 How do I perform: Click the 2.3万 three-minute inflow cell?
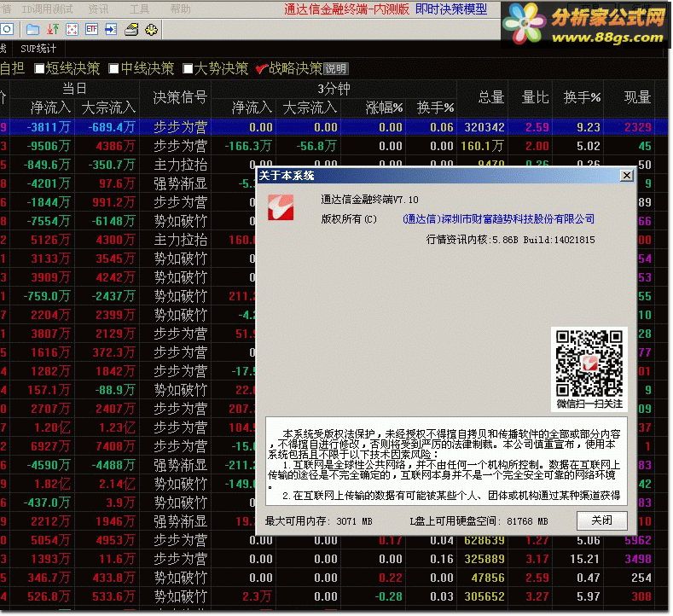coord(257,596)
